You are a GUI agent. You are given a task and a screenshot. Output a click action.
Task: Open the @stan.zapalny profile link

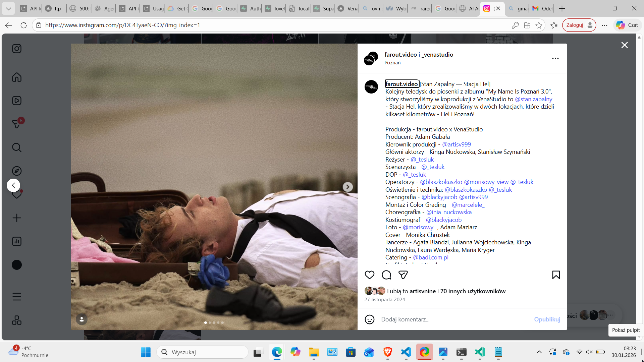(x=533, y=99)
